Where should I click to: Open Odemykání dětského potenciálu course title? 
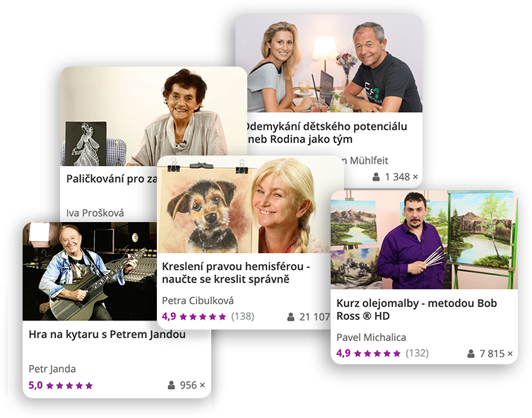pyautogui.click(x=327, y=132)
